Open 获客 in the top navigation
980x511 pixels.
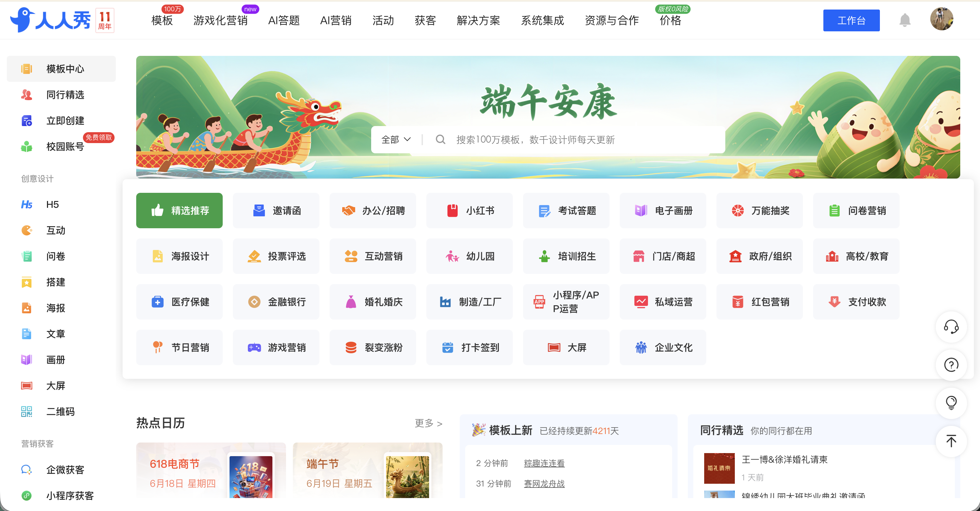click(x=425, y=20)
